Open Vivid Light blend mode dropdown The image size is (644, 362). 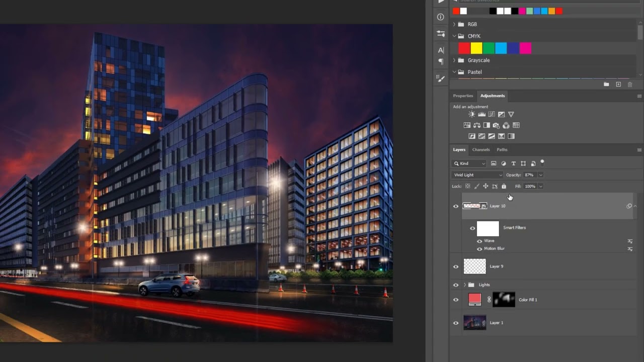[x=477, y=175]
